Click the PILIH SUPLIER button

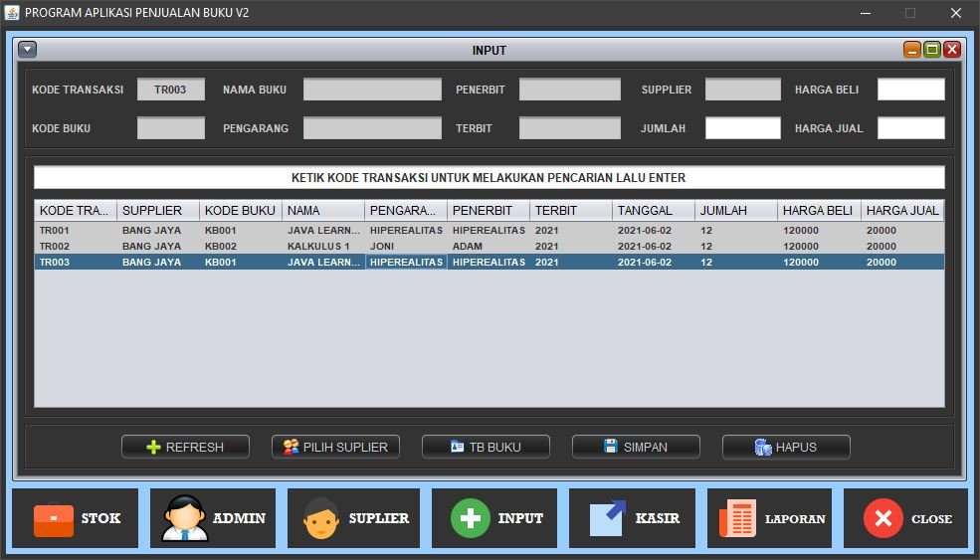tap(335, 448)
